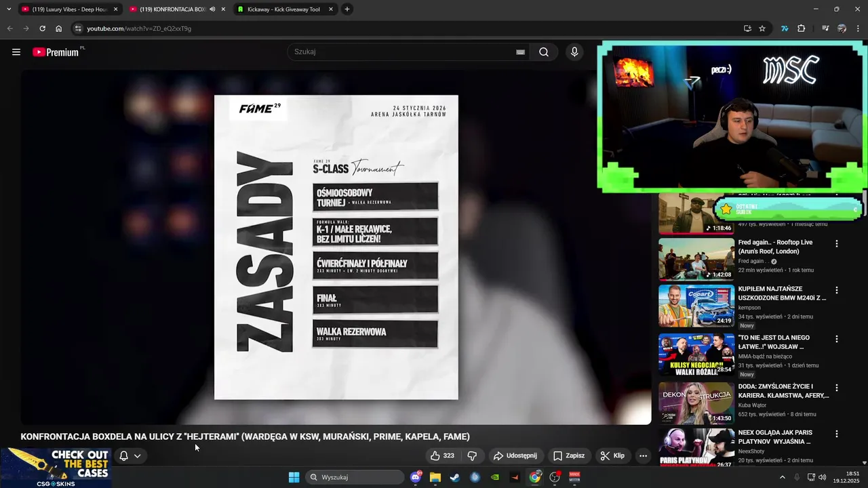Start voice search with microphone
Image resolution: width=868 pixels, height=488 pixels.
[574, 52]
